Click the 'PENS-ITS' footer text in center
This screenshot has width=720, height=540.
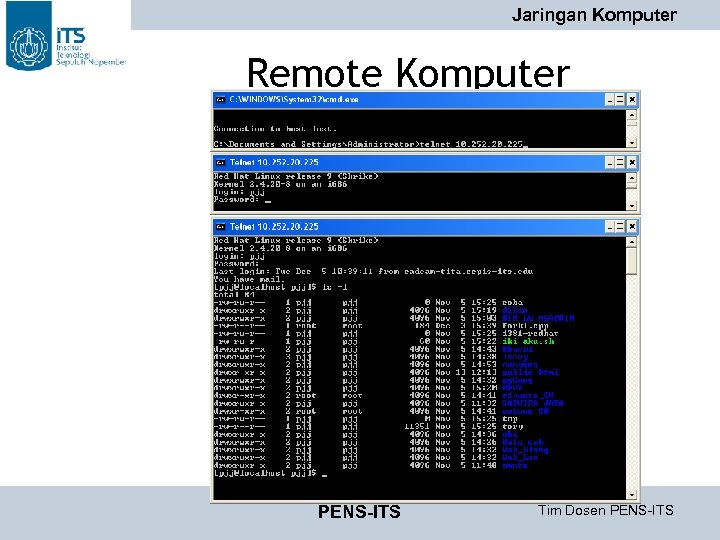(x=359, y=512)
